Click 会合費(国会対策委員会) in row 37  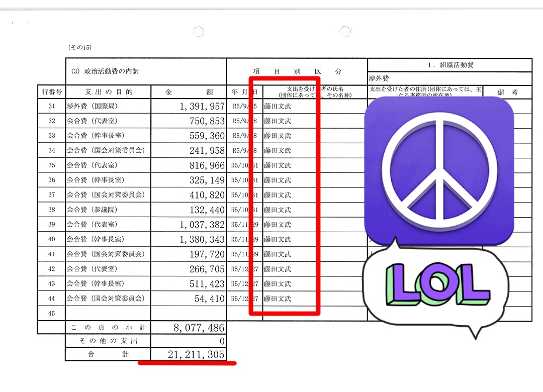click(106, 194)
